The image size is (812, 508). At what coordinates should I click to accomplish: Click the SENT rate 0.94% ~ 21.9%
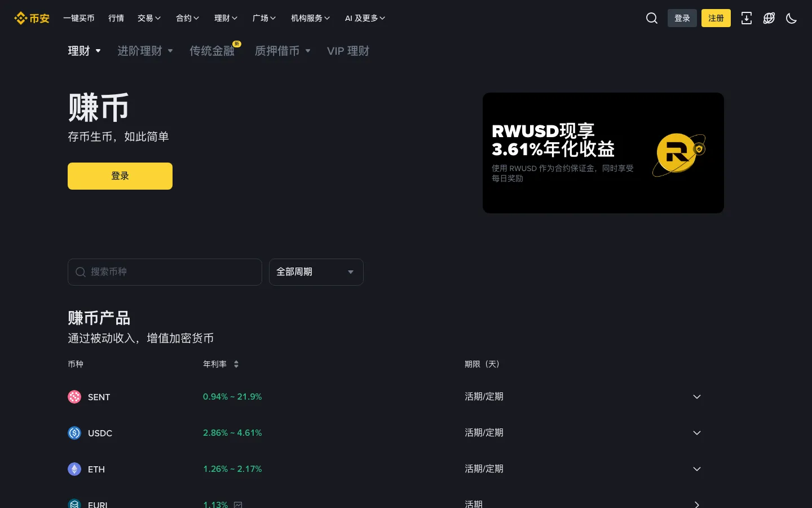(232, 397)
